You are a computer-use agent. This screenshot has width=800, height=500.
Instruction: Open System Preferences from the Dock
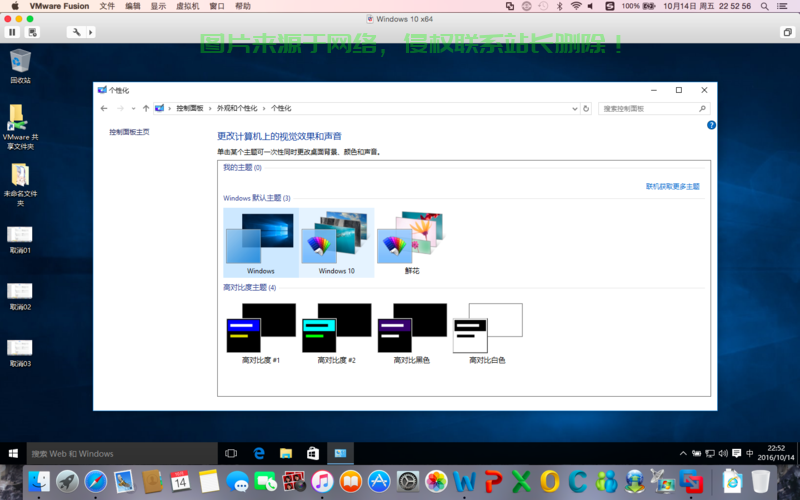pyautogui.click(x=408, y=481)
